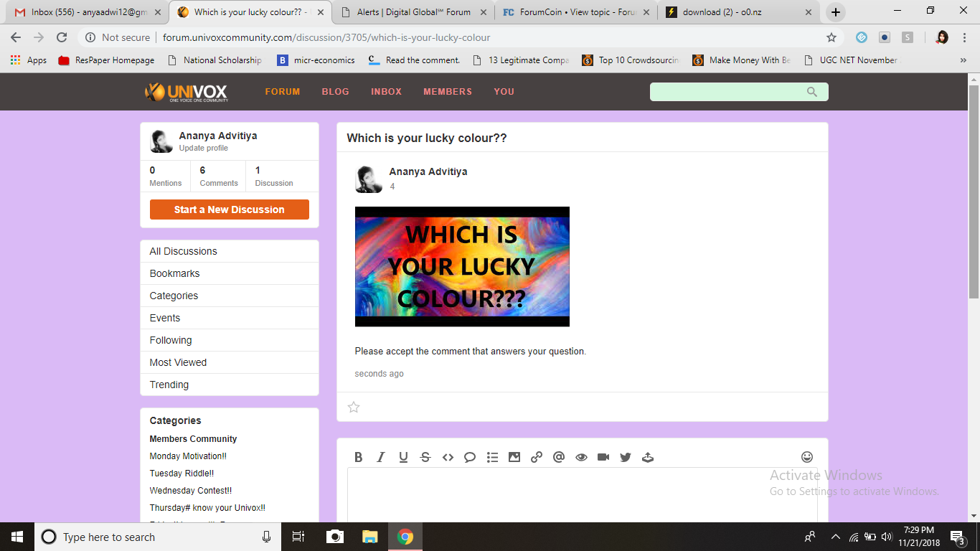980x551 pixels.
Task: Open the Chrome customization menu
Action: (963, 37)
